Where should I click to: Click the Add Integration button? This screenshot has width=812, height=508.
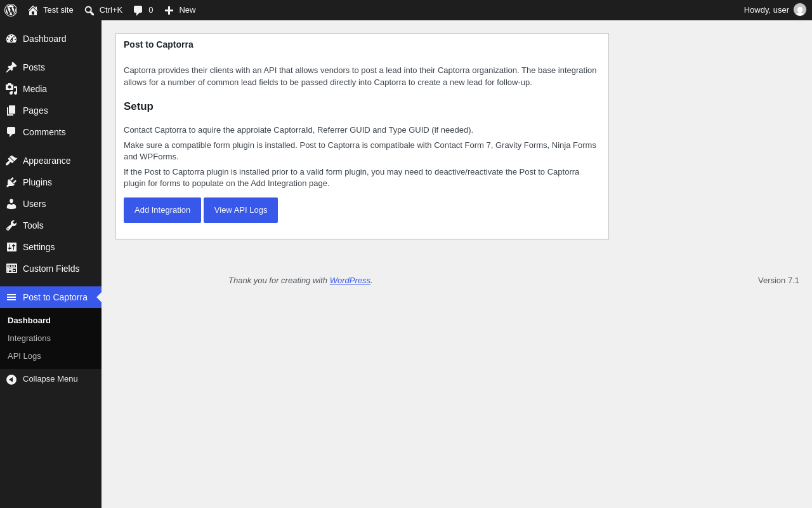(x=162, y=210)
